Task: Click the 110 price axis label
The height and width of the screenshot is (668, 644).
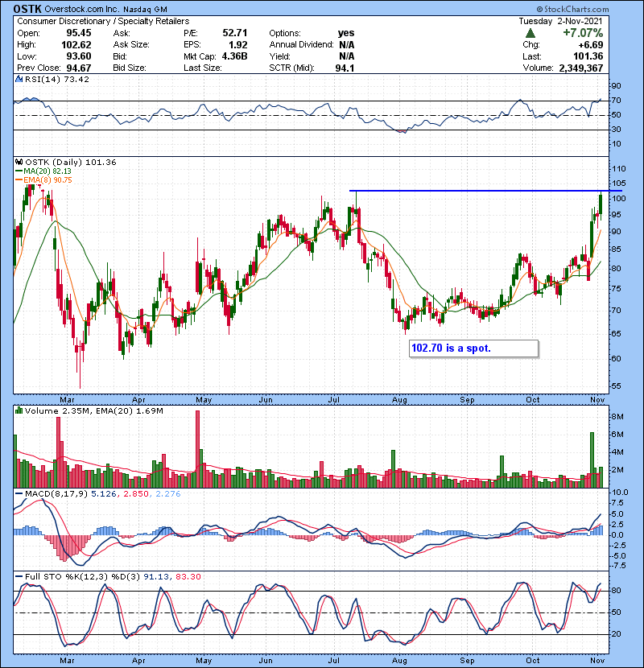Action: point(619,169)
